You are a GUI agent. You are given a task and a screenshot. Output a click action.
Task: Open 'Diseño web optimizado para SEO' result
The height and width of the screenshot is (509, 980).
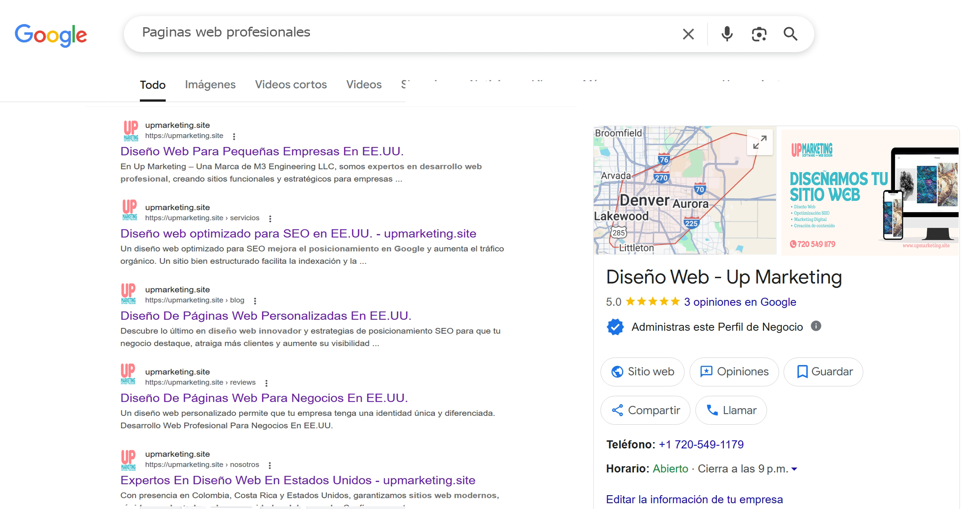click(298, 234)
